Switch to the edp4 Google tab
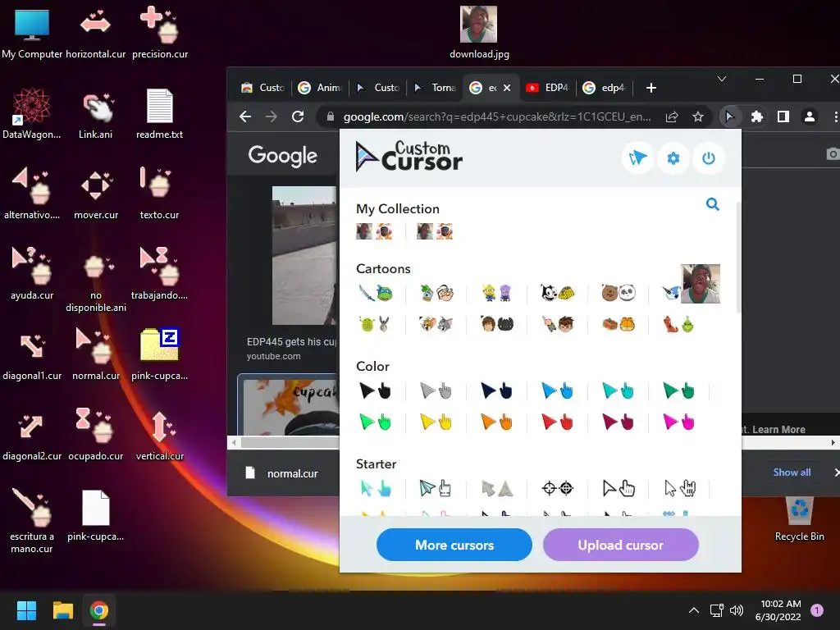840x630 pixels. 605,88
